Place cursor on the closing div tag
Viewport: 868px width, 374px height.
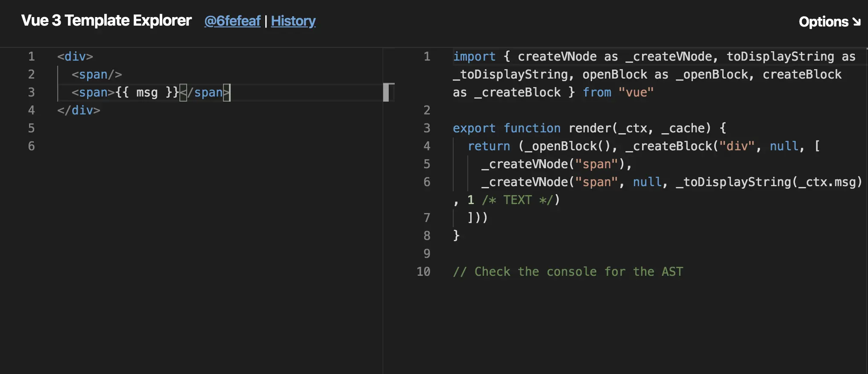pos(79,110)
